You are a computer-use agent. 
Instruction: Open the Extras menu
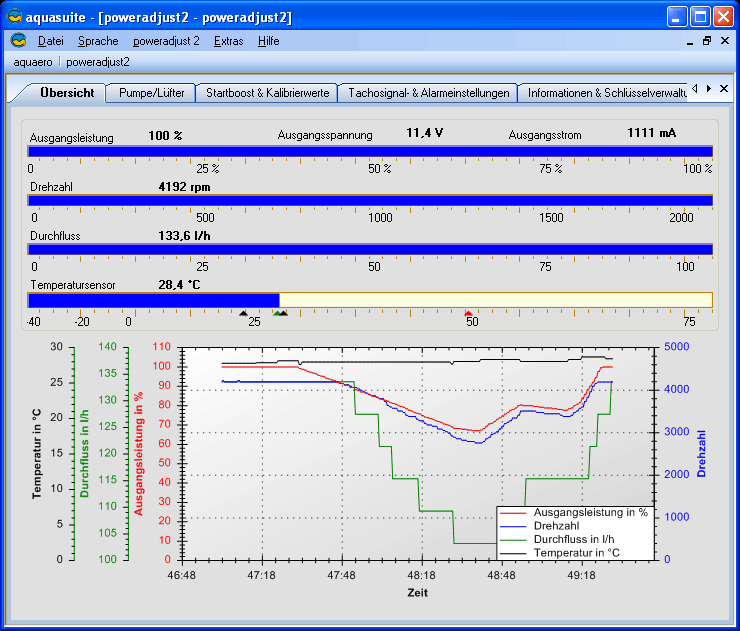(x=228, y=41)
